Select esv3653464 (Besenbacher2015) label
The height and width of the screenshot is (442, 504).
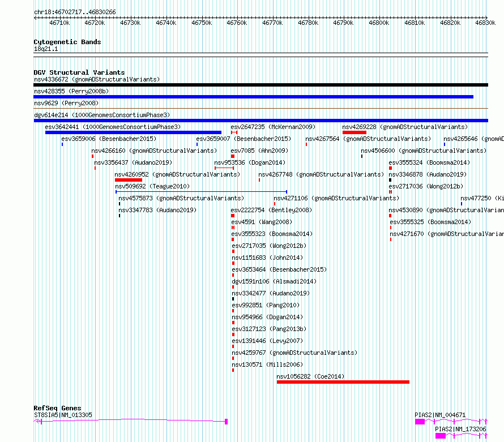click(x=279, y=269)
